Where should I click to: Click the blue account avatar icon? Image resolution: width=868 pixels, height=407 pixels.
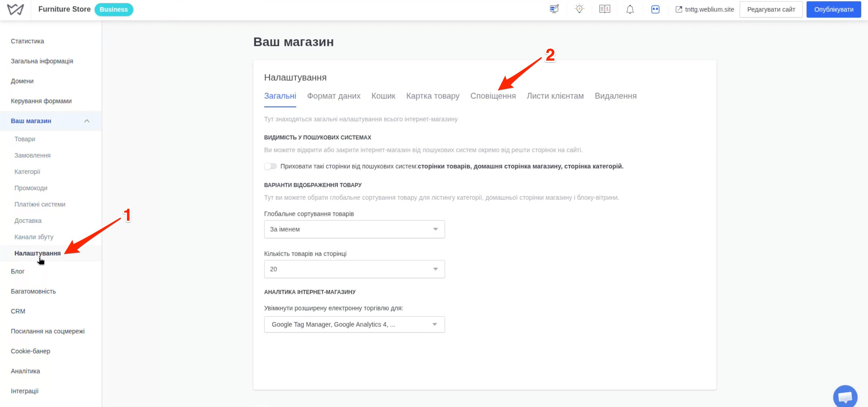point(655,9)
